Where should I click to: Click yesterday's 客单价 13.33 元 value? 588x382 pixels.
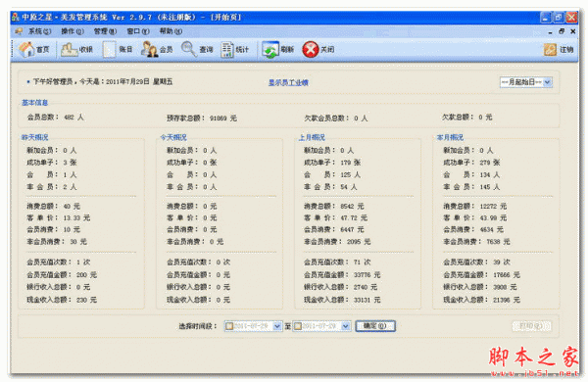(x=58, y=217)
